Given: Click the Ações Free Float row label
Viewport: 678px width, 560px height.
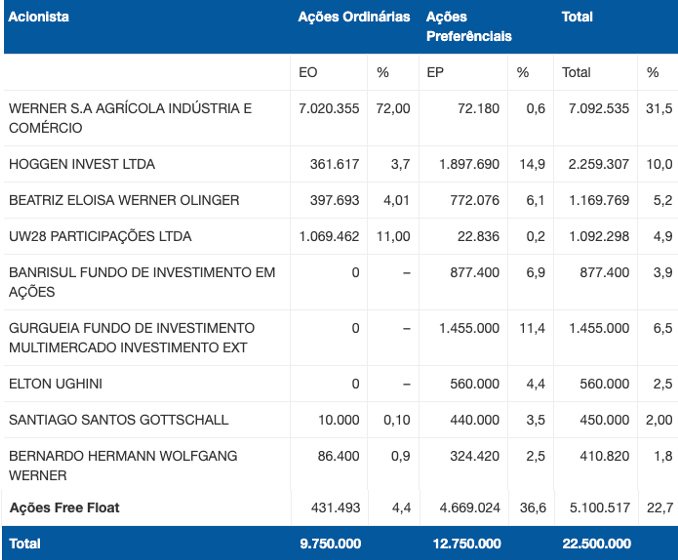Looking at the screenshot, I should [64, 508].
